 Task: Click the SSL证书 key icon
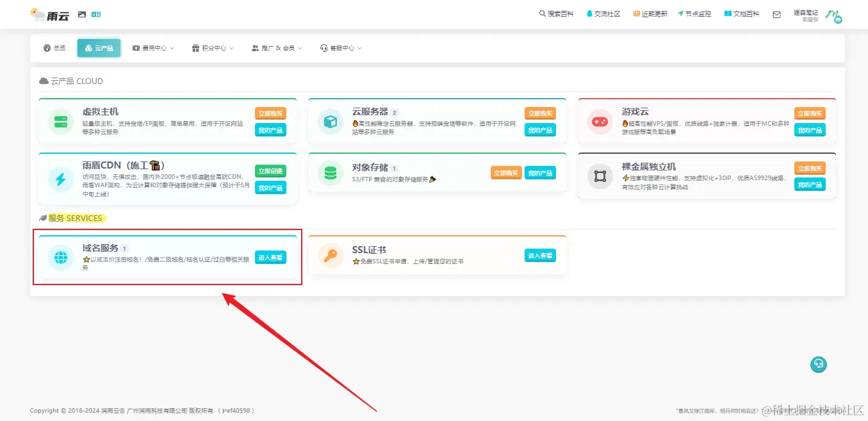[331, 255]
